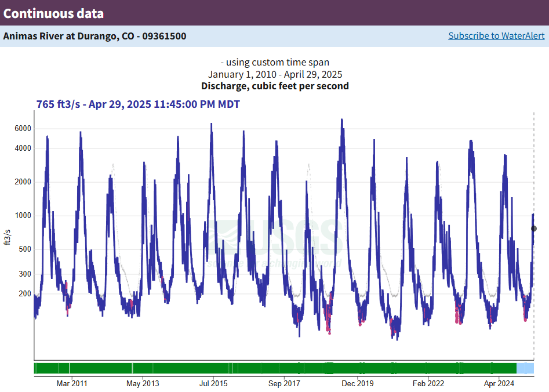The height and width of the screenshot is (392, 549).
Task: Click the 1000 y-axis label
Action: coord(23,216)
